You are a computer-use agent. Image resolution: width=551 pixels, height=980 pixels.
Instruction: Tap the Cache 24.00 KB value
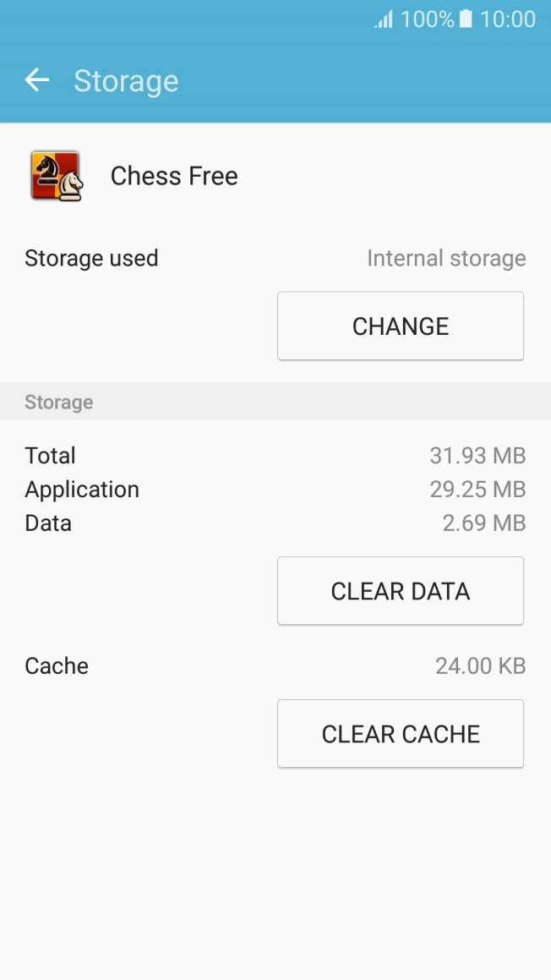coord(480,665)
